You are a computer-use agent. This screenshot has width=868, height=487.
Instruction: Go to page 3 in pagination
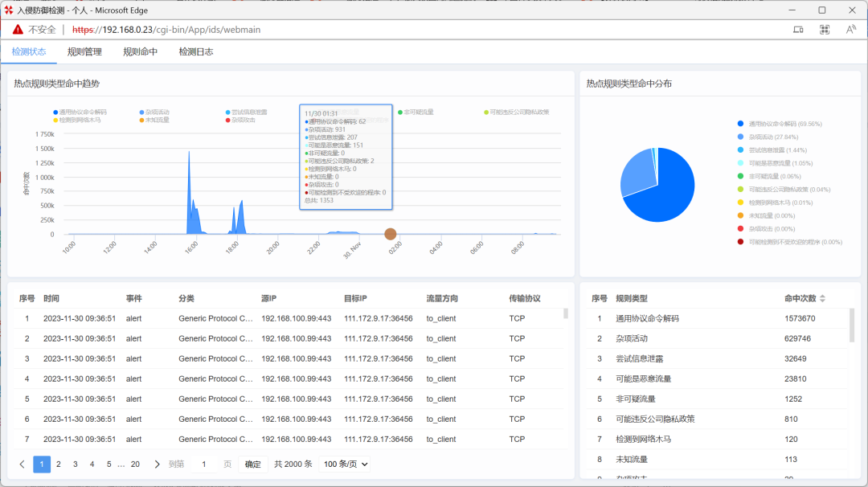(x=76, y=464)
